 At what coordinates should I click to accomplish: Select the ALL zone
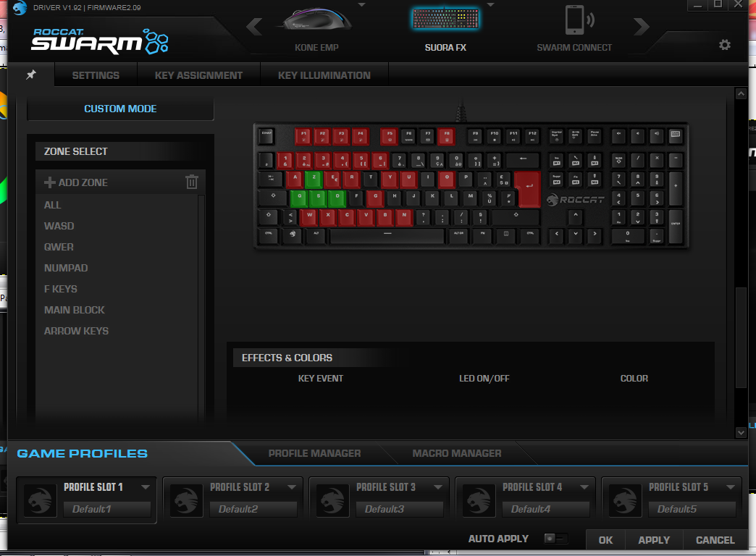pyautogui.click(x=53, y=205)
